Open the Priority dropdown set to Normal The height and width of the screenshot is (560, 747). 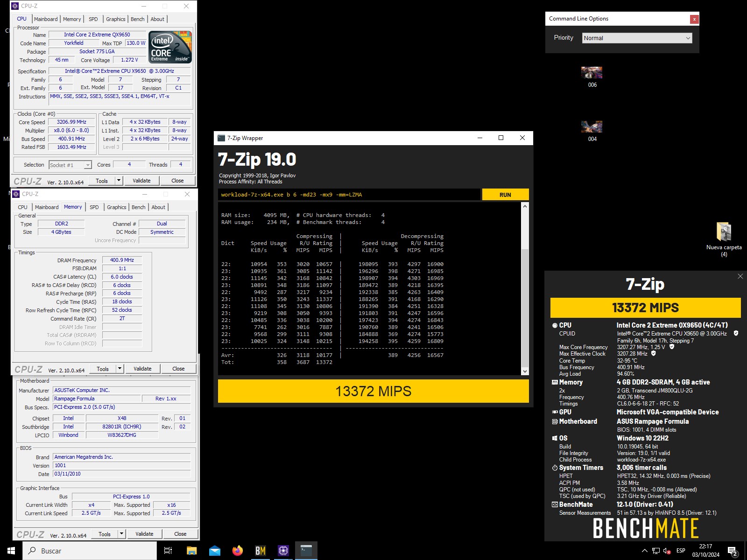click(637, 38)
